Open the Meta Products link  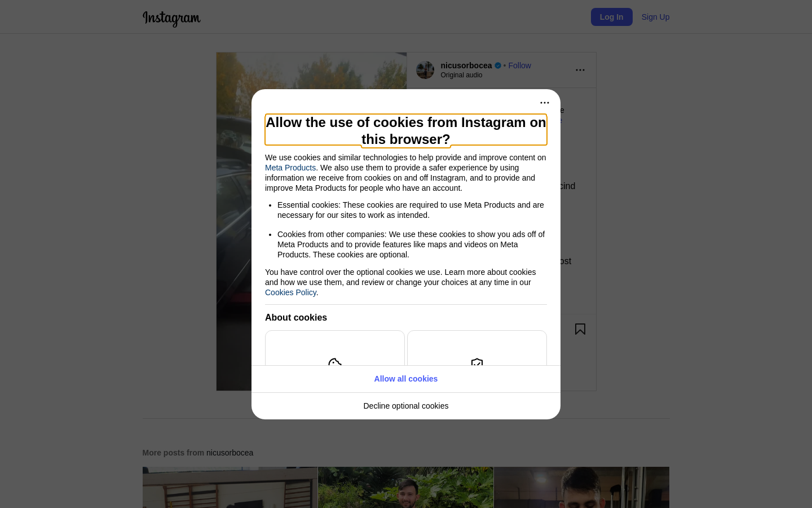tap(290, 168)
